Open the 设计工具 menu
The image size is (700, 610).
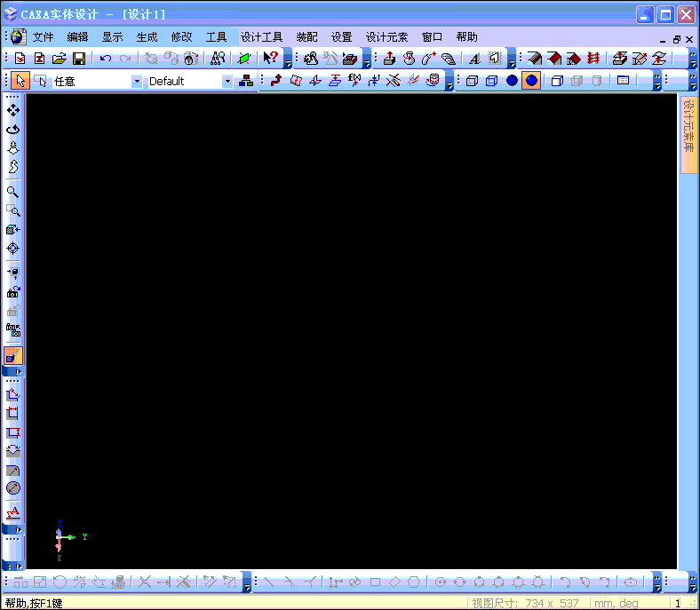pyautogui.click(x=261, y=37)
